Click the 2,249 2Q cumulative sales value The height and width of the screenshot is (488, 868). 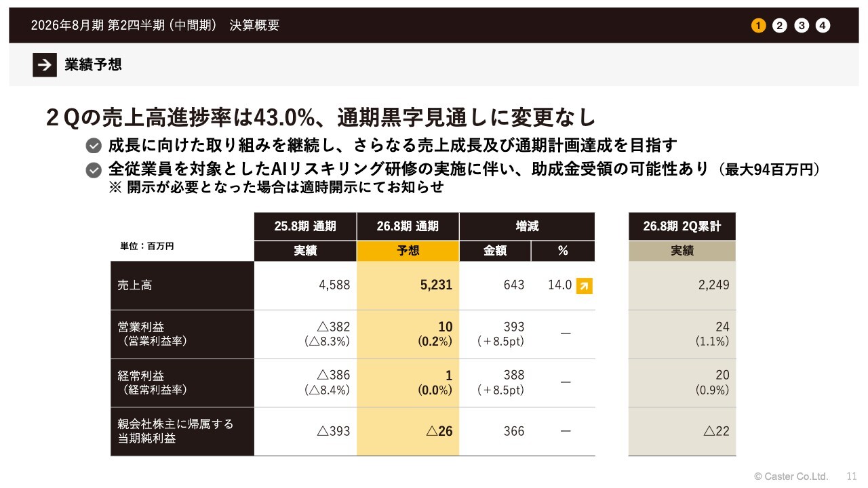tap(713, 285)
